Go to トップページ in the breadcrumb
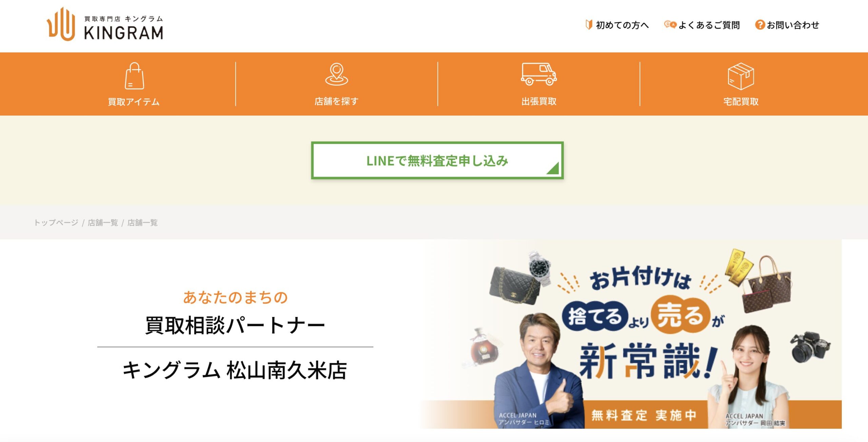This screenshot has width=868, height=442. [56, 222]
